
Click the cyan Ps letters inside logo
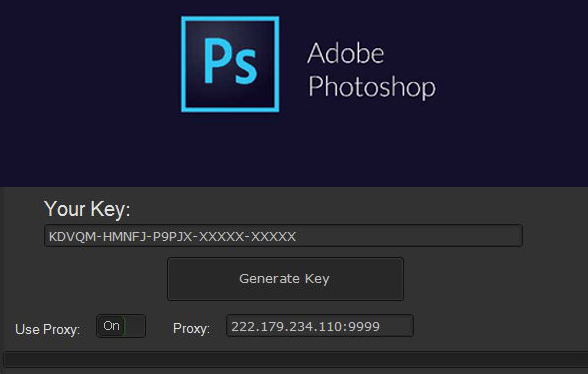point(231,61)
